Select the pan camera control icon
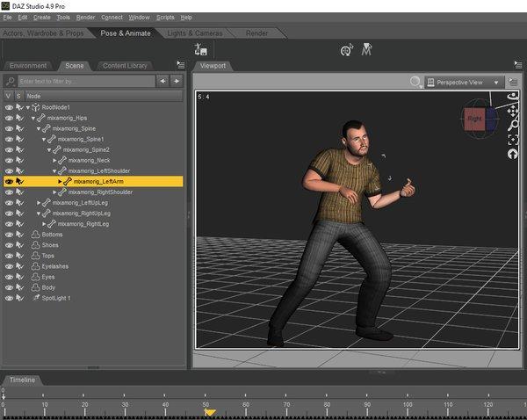The height and width of the screenshot is (420, 527). tap(513, 111)
